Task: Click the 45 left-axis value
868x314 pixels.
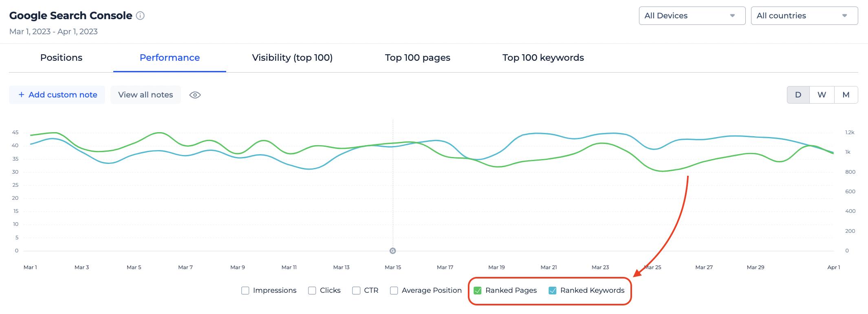Action: click(x=15, y=133)
